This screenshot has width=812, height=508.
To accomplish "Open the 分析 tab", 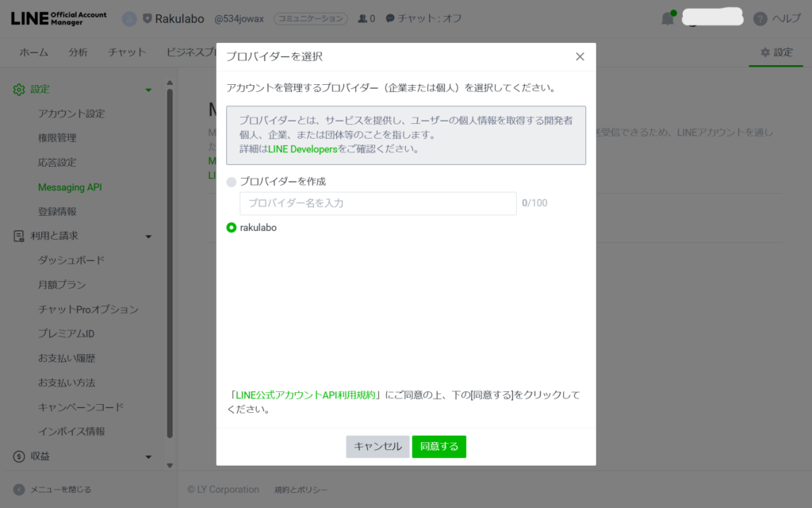I will pyautogui.click(x=79, y=52).
